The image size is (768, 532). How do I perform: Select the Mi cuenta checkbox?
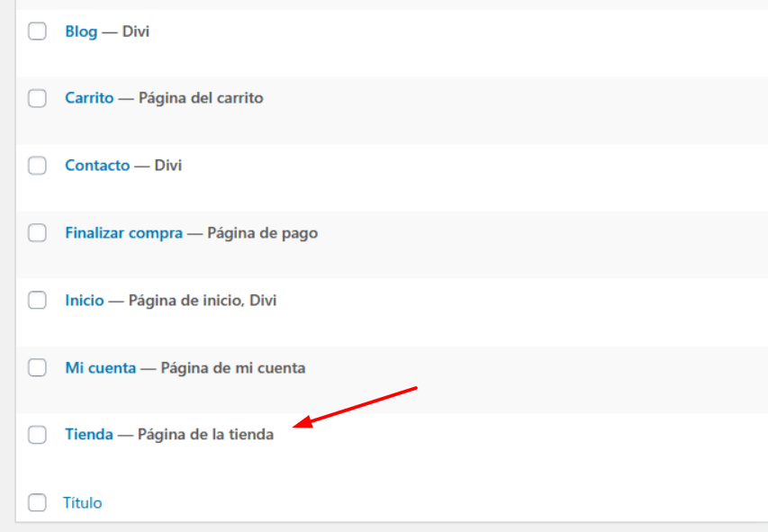37,367
